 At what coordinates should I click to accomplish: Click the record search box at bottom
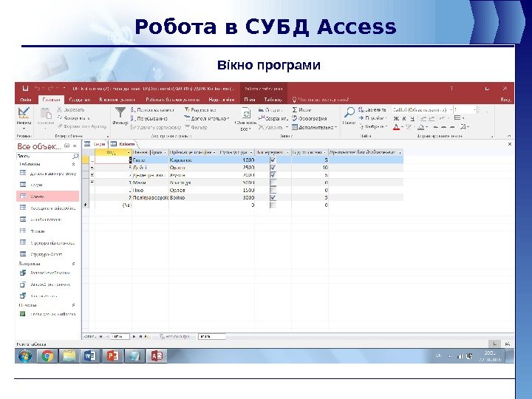click(212, 337)
